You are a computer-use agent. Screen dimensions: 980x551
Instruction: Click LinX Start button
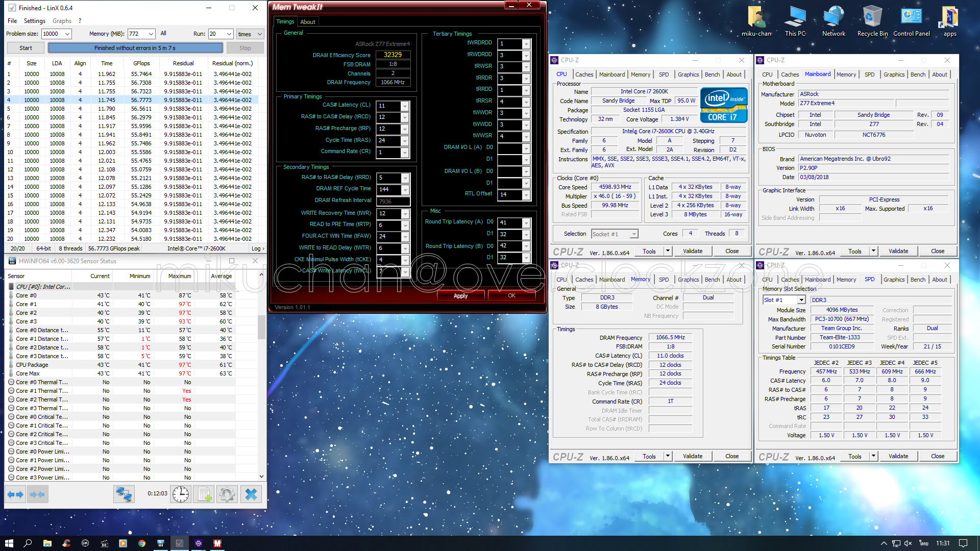pyautogui.click(x=26, y=48)
